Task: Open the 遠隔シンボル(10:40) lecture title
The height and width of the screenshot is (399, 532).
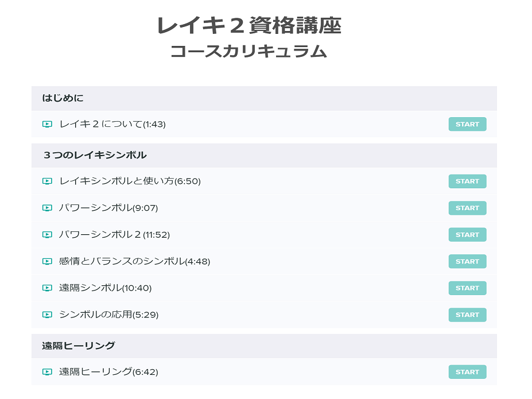Action: (105, 288)
